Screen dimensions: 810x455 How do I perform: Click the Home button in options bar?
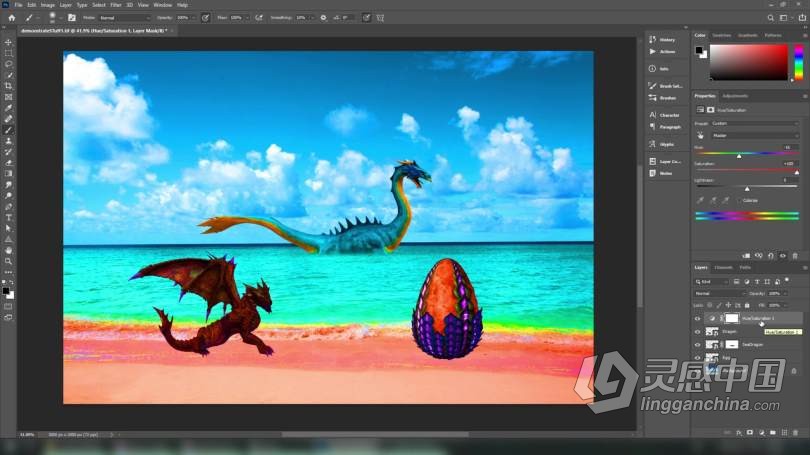(11, 18)
